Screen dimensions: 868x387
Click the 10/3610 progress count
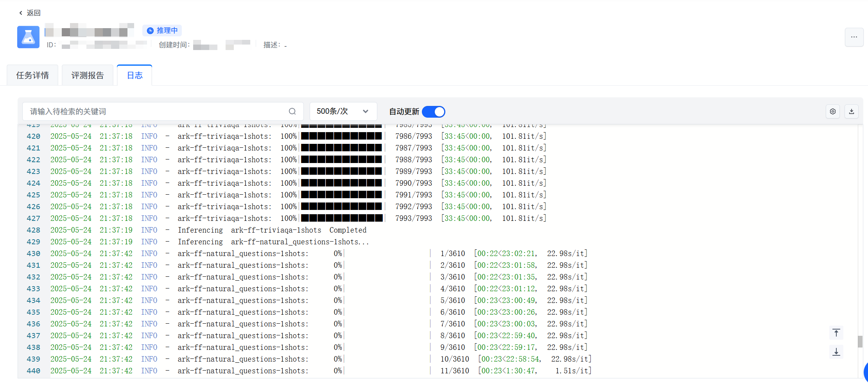[x=455, y=359]
